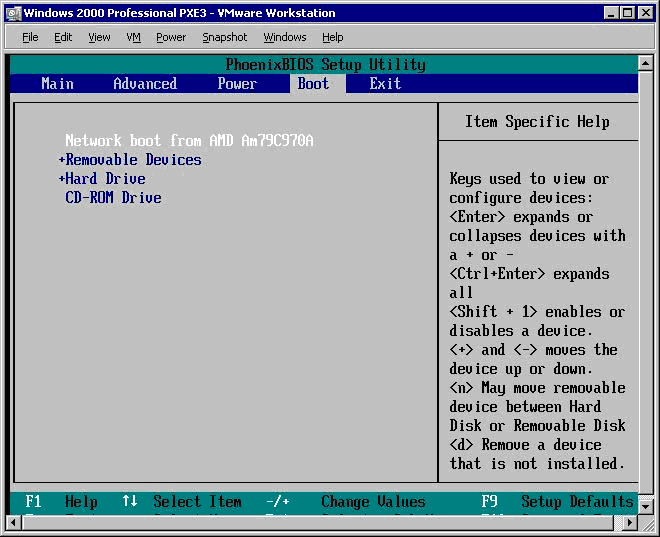The width and height of the screenshot is (660, 537).
Task: Click the Select Item key hint
Action: [x=182, y=502]
